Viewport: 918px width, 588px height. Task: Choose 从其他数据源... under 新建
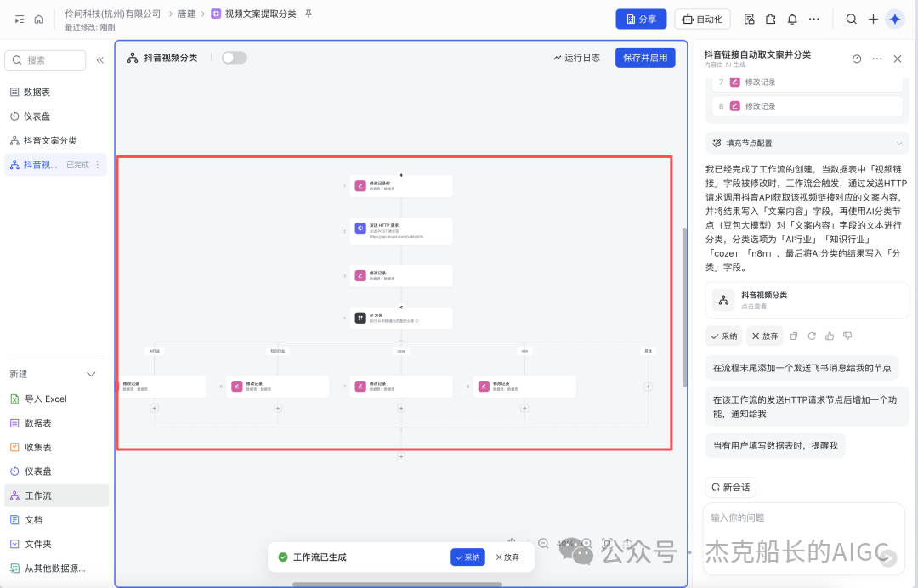pyautogui.click(x=56, y=568)
